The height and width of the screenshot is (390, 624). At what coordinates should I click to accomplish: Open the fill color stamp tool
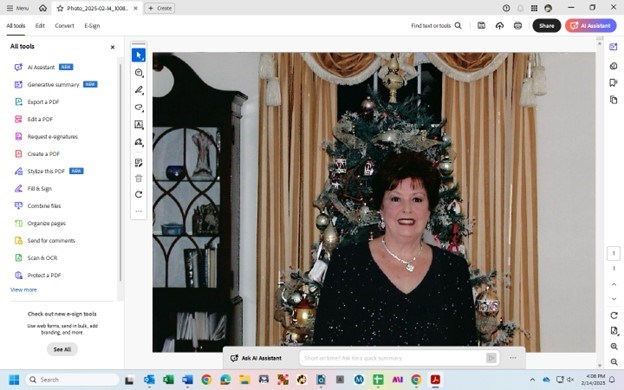coord(138,142)
